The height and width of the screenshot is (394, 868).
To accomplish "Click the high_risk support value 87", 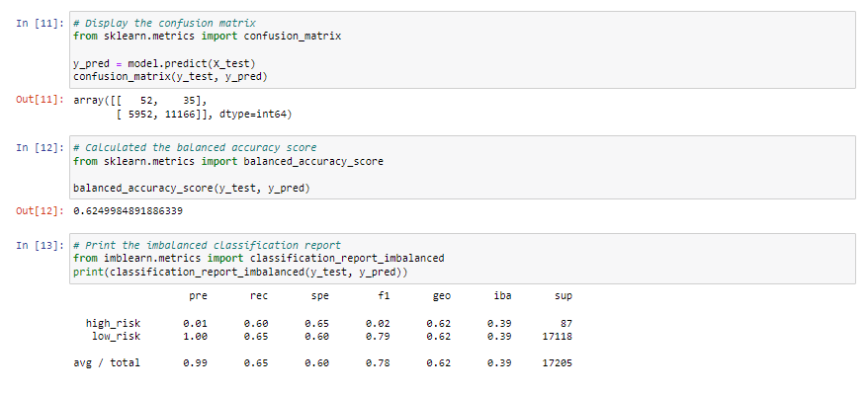I will [x=566, y=323].
